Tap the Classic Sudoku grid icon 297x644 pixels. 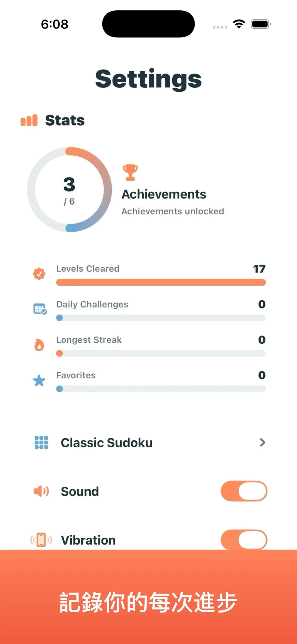(41, 442)
